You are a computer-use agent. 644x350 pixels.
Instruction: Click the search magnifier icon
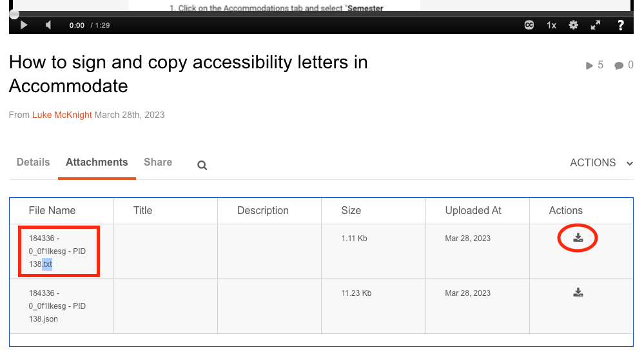tap(202, 166)
